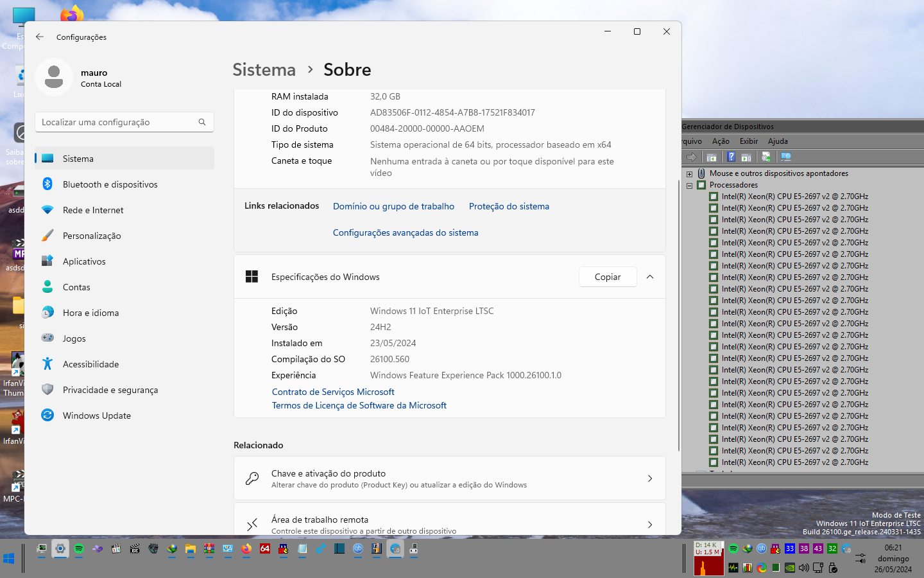Open Proteção do sistema link

pyautogui.click(x=509, y=206)
